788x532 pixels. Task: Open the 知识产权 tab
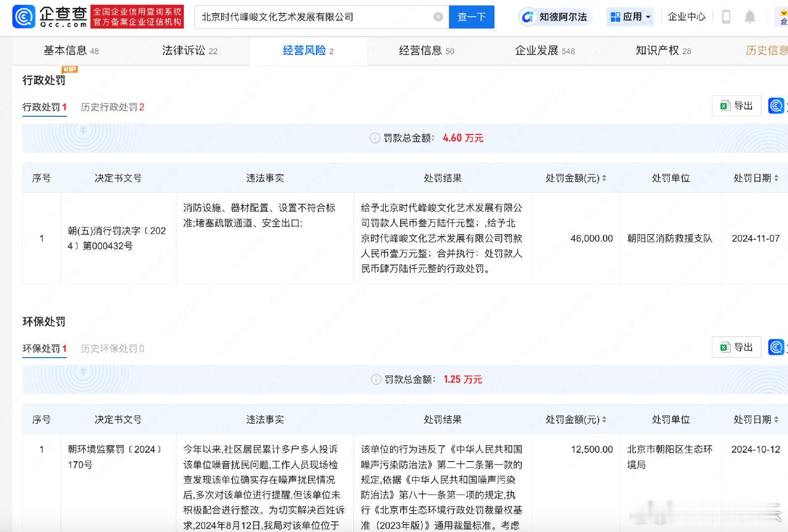[663, 51]
